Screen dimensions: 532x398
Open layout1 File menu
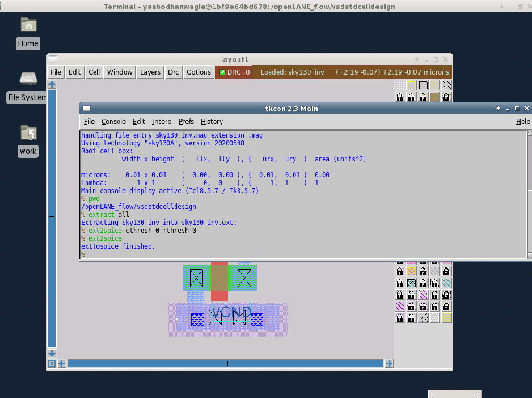pyautogui.click(x=56, y=72)
